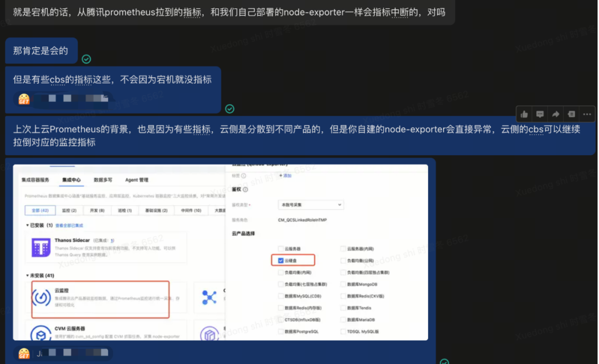This screenshot has width=599, height=364.
Task: Click the message starting 上次上云Prometheus的背景
Action: coord(300,135)
